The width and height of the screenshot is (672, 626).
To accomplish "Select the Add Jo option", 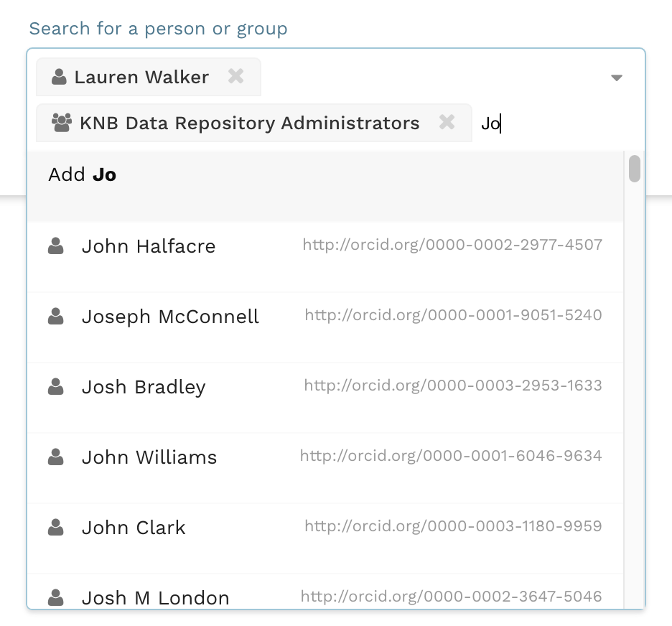I will pos(83,174).
